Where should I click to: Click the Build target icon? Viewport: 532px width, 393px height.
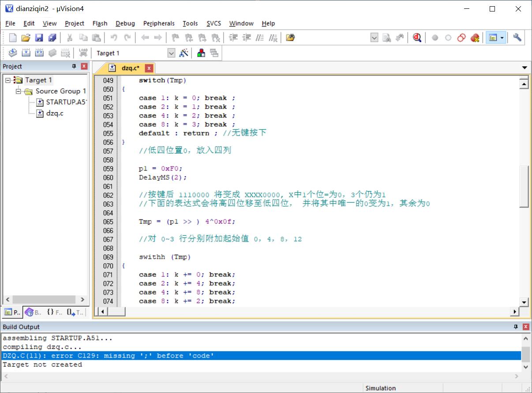(26, 53)
